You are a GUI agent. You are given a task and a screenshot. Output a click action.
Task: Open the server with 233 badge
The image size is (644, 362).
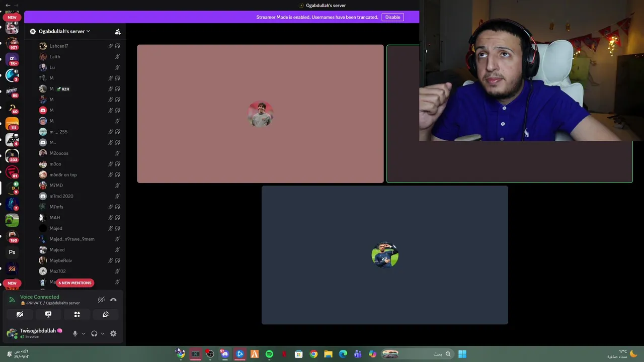click(x=12, y=156)
